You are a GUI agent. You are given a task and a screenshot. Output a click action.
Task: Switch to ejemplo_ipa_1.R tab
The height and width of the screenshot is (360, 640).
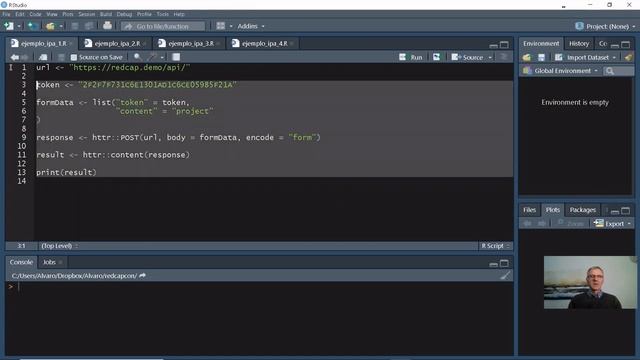pos(43,43)
